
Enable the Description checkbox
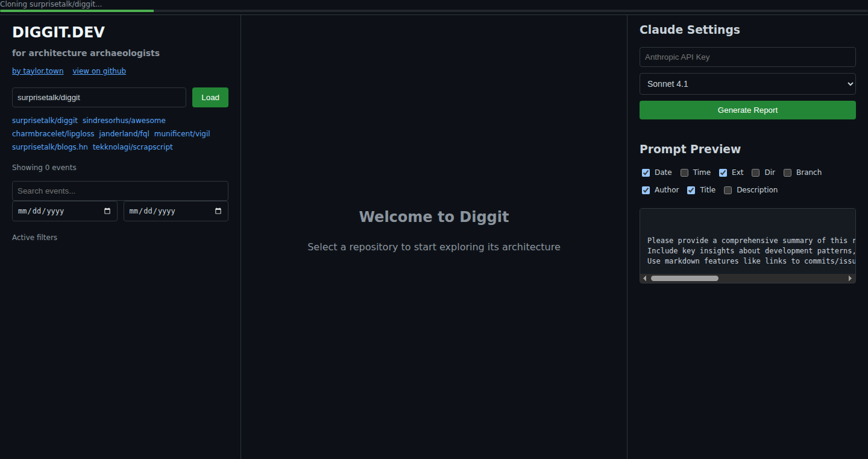(728, 190)
